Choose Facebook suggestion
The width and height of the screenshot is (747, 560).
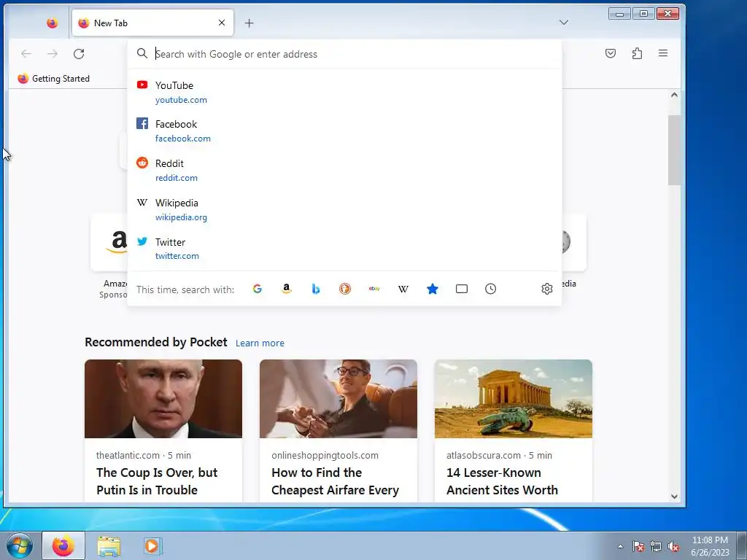(x=344, y=131)
